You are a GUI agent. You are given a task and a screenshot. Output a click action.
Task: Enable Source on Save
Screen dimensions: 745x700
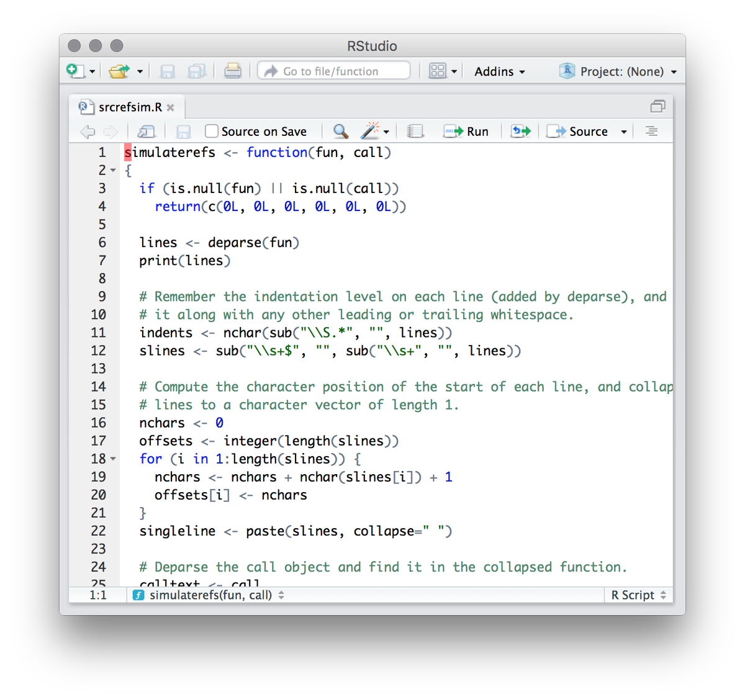[x=211, y=131]
